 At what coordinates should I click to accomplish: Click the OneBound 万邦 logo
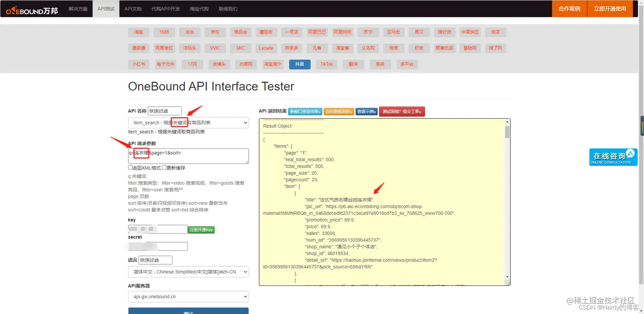pyautogui.click(x=32, y=10)
